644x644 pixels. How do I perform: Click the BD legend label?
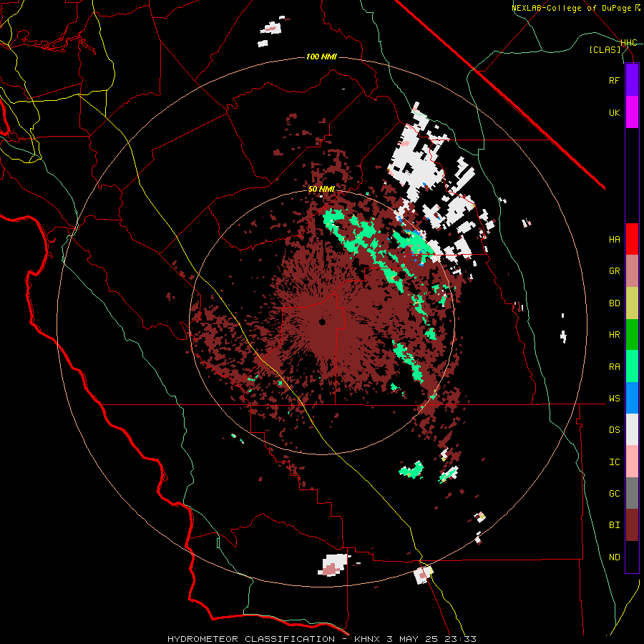point(614,303)
